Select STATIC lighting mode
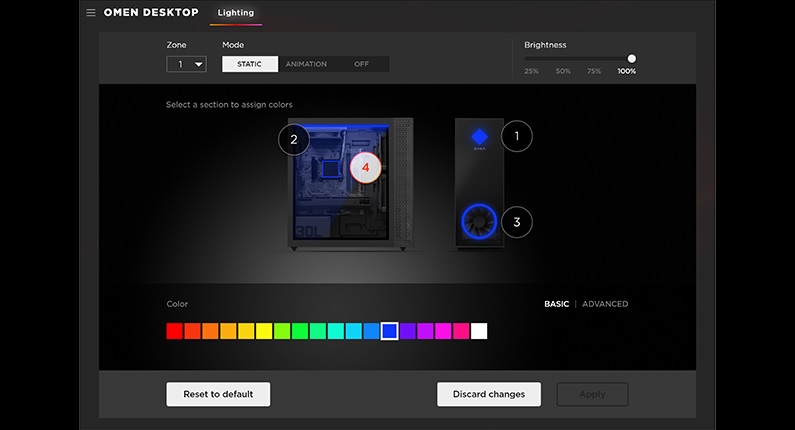The width and height of the screenshot is (795, 430). [x=249, y=64]
